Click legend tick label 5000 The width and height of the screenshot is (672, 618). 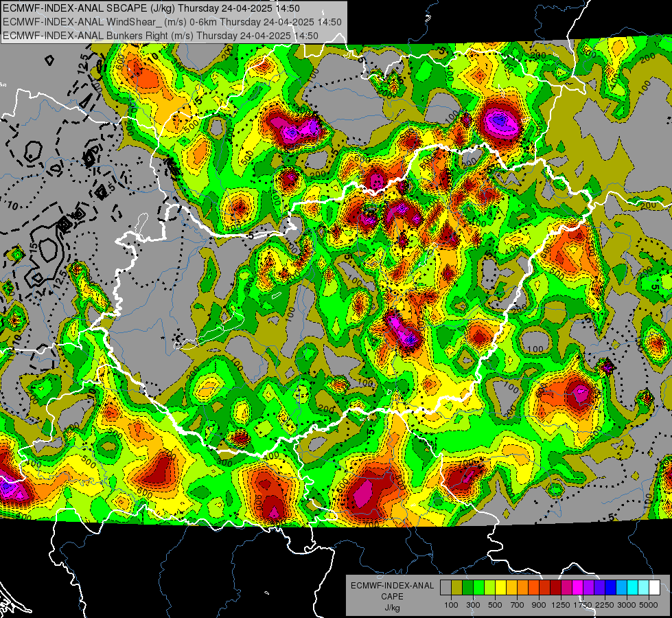coord(649,605)
